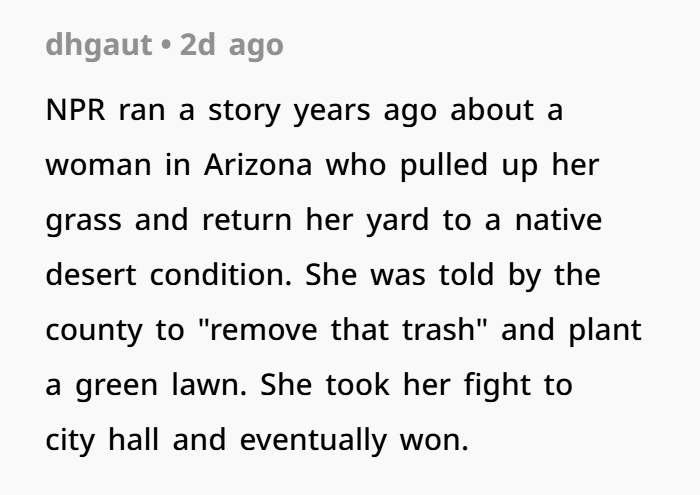The width and height of the screenshot is (700, 495).
Task: Click the word 'Arizona' in the comment
Action: [258, 165]
